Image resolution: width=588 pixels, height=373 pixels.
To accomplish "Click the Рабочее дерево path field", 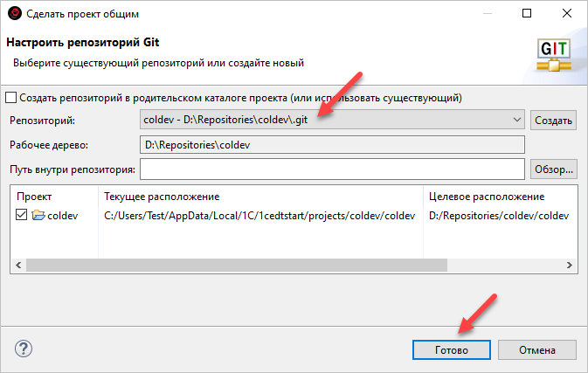I will tap(331, 145).
